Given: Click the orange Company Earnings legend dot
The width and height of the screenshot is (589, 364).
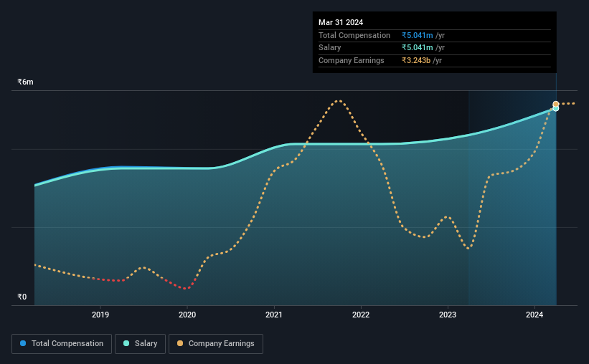Looking at the screenshot, I should click(x=180, y=343).
